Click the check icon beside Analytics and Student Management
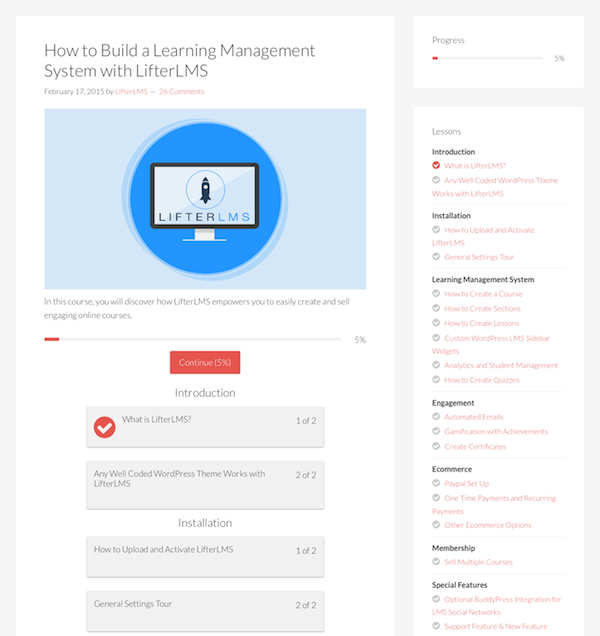 [x=436, y=365]
